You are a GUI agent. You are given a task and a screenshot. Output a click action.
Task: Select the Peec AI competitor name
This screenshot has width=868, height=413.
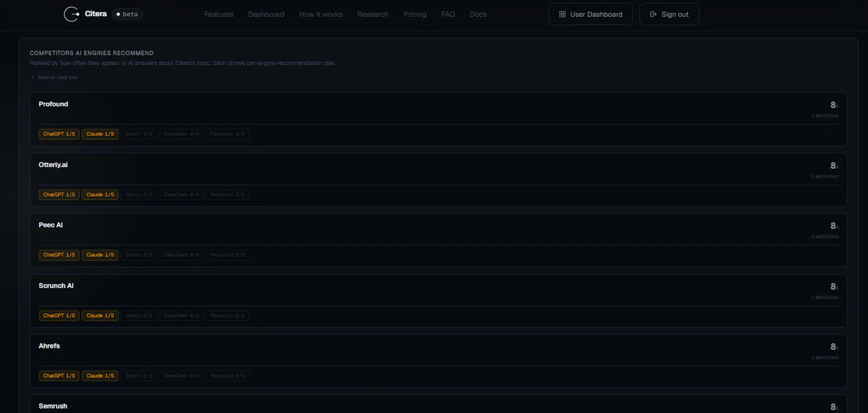[x=50, y=225]
